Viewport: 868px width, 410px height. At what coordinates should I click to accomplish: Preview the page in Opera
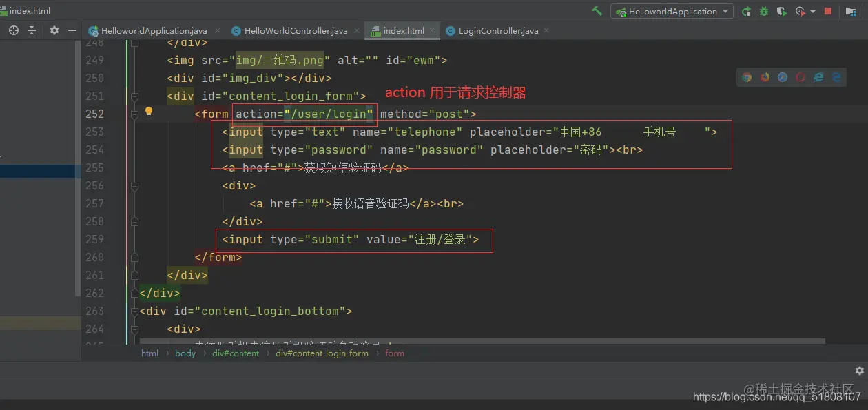[x=800, y=77]
